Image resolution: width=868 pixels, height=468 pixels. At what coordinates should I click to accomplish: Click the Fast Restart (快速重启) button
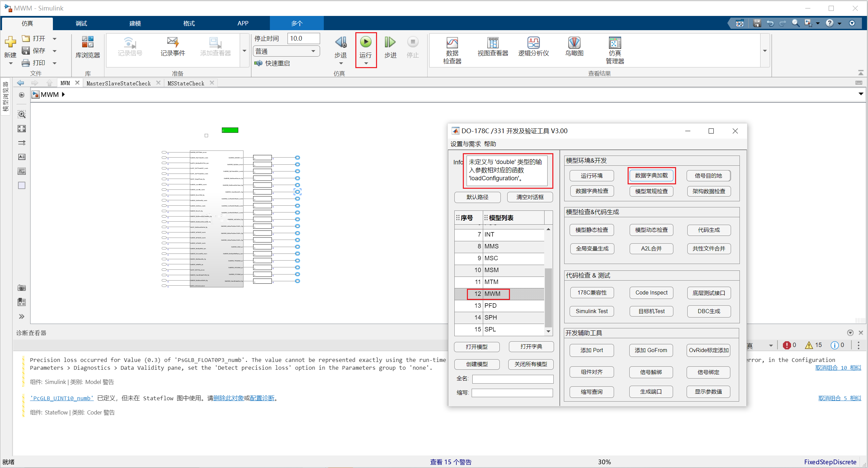click(272, 63)
